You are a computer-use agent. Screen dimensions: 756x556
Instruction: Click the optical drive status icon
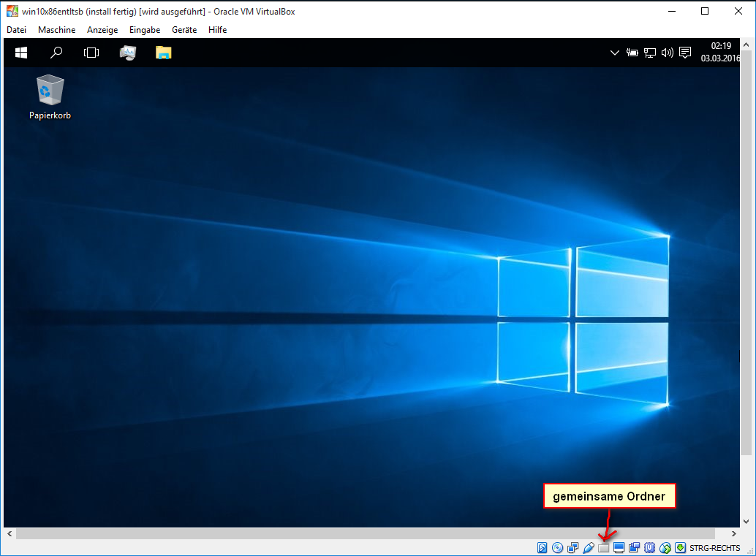pos(557,548)
